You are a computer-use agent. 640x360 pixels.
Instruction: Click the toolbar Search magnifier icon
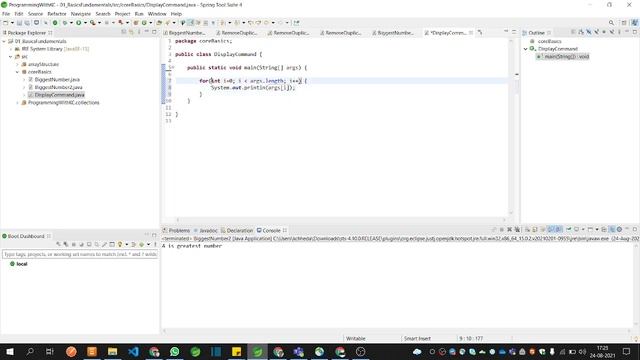pyautogui.click(x=611, y=23)
